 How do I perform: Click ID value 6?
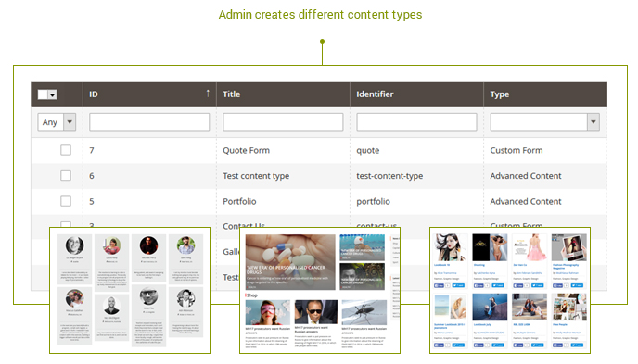[x=92, y=176]
